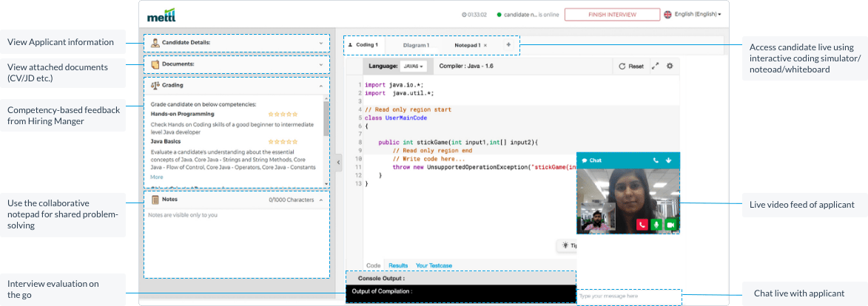Click the interviewer self-view video thumbnail
The image size is (868, 306).
596,217
